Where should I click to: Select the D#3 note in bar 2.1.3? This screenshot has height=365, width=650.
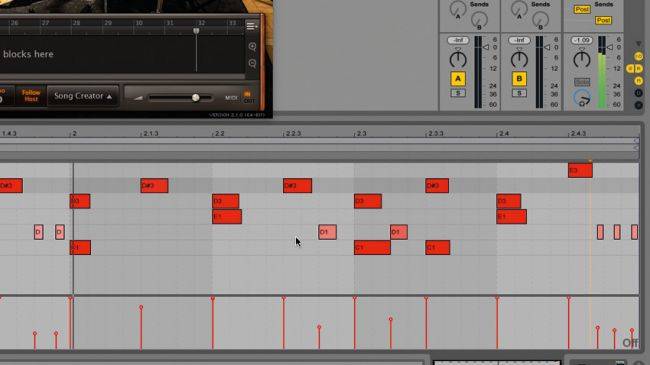coord(154,185)
